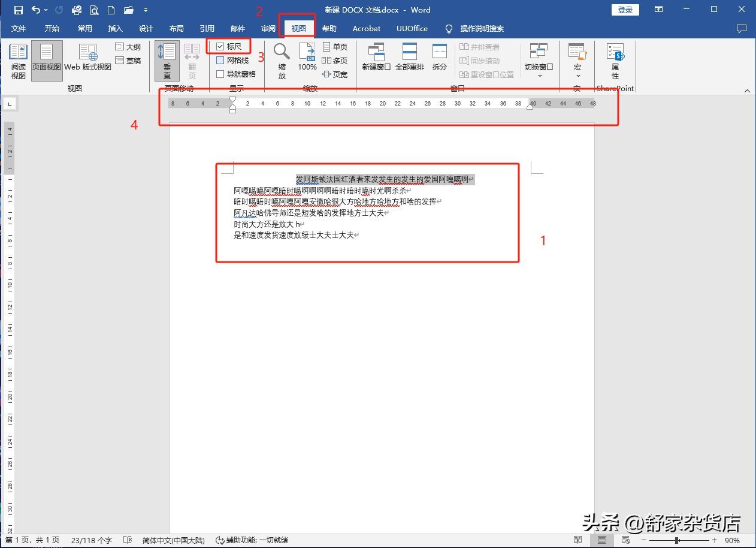This screenshot has height=548, width=756.
Task: Open SharePoint Properties (属性)
Action: pyautogui.click(x=615, y=61)
